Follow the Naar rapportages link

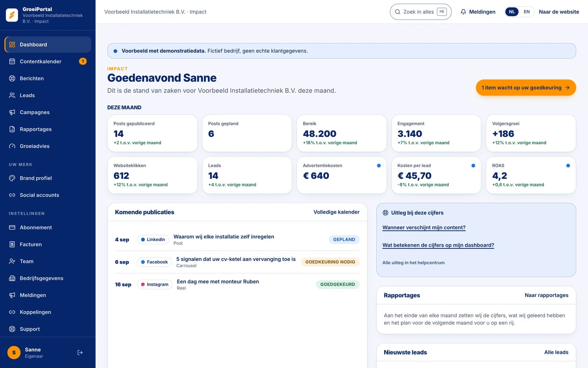tap(546, 295)
